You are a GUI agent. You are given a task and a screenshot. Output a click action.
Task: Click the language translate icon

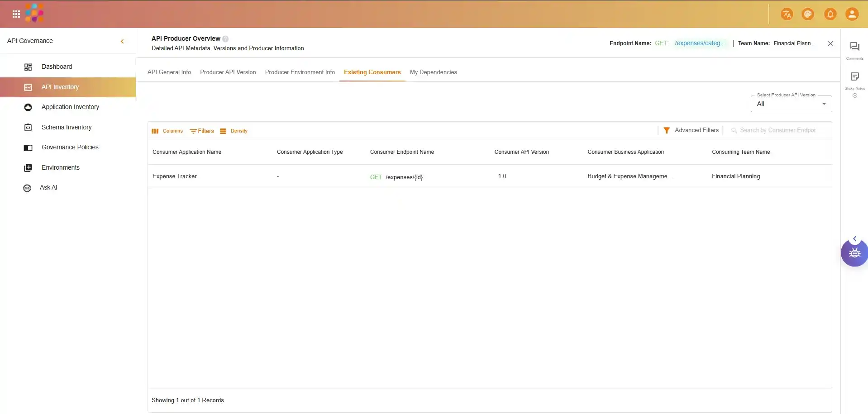tap(787, 14)
